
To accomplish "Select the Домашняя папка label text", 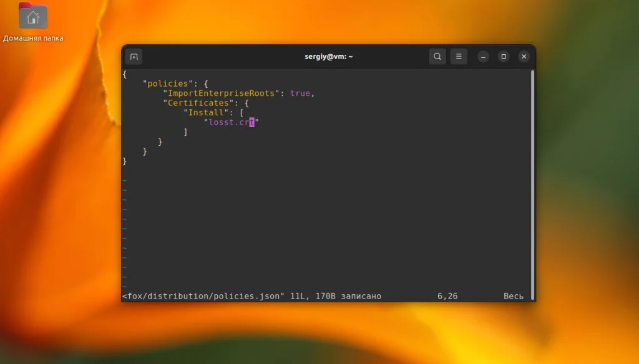I will point(32,37).
